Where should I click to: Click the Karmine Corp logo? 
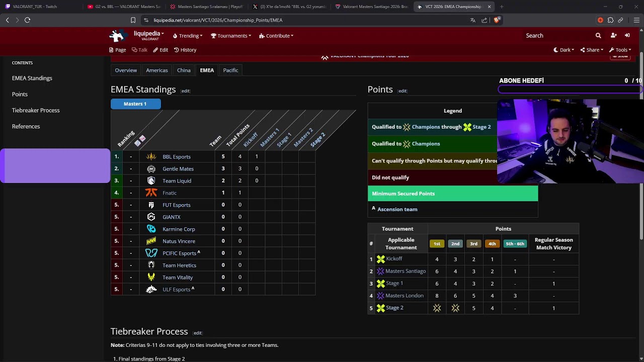coord(151,229)
